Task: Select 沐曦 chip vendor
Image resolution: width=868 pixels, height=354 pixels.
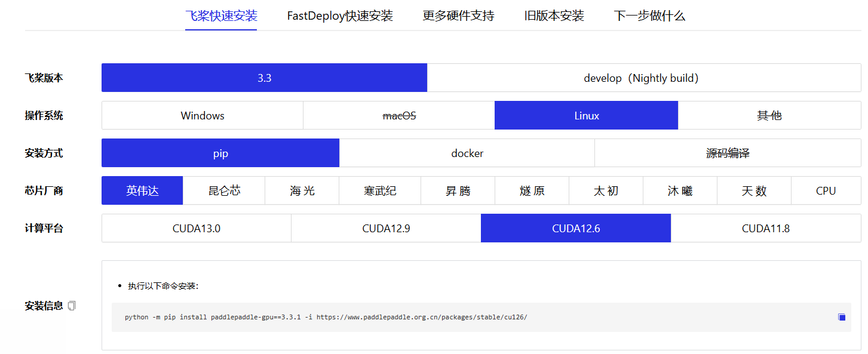Action: [x=680, y=190]
